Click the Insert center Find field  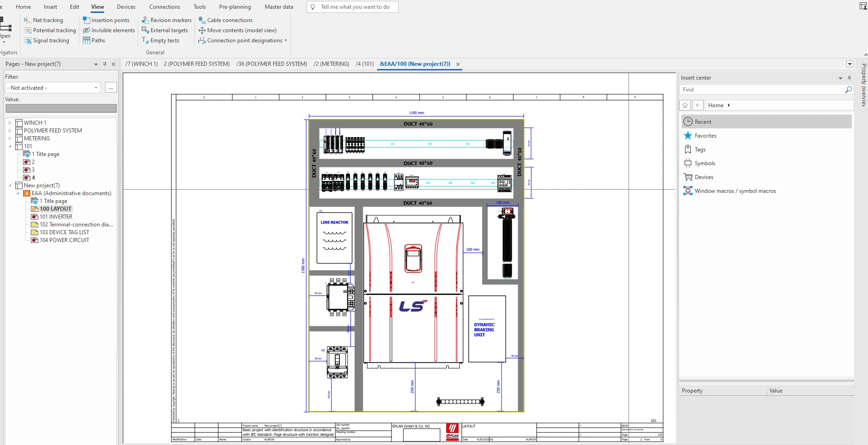point(762,90)
